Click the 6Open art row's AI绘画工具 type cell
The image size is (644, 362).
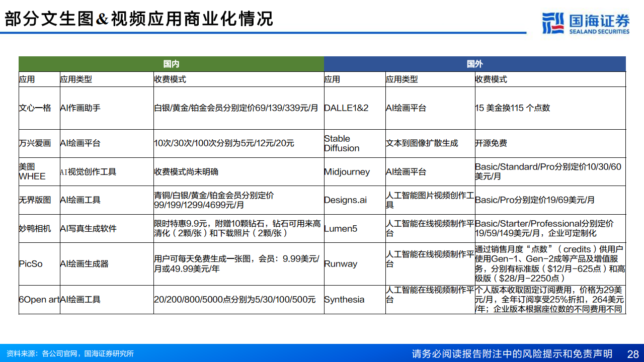pyautogui.click(x=107, y=300)
